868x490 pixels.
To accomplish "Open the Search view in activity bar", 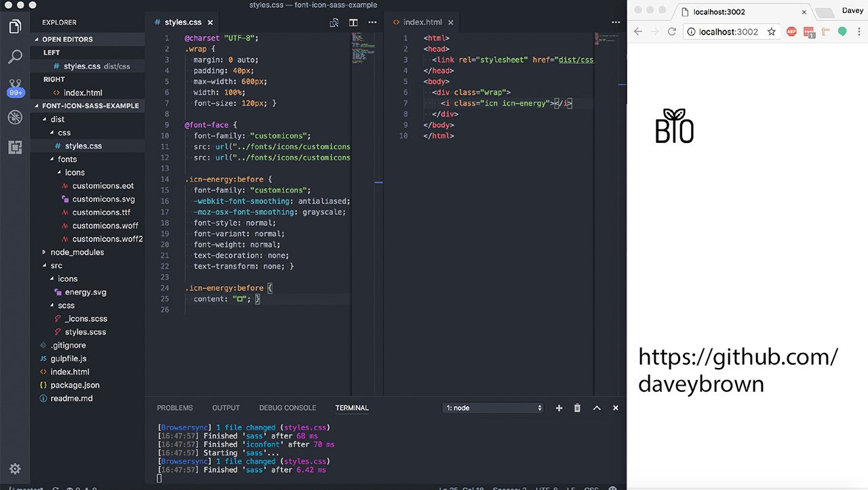I will point(15,57).
